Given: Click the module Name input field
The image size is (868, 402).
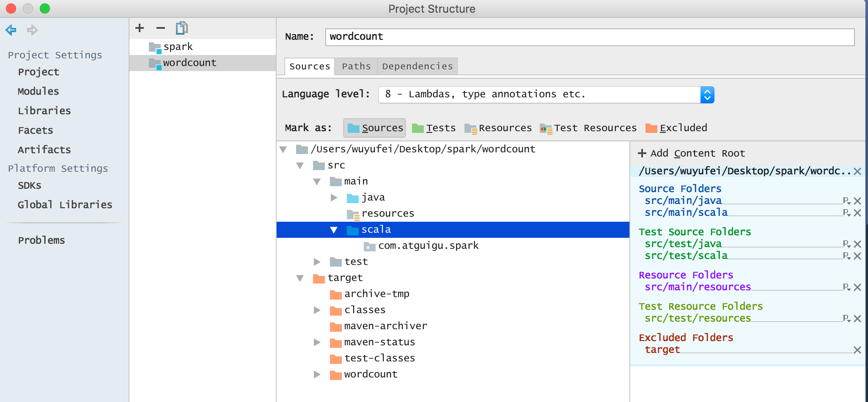Looking at the screenshot, I should click(x=589, y=37).
